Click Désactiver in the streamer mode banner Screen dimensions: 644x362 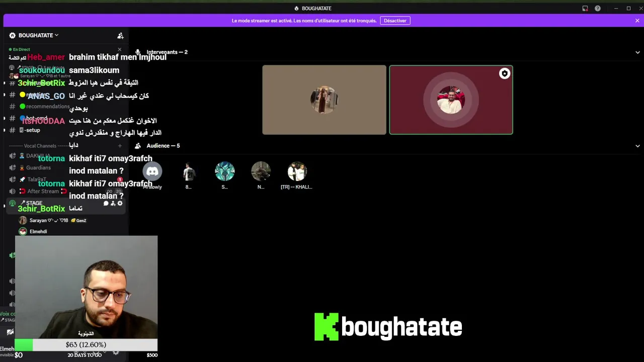click(x=395, y=21)
